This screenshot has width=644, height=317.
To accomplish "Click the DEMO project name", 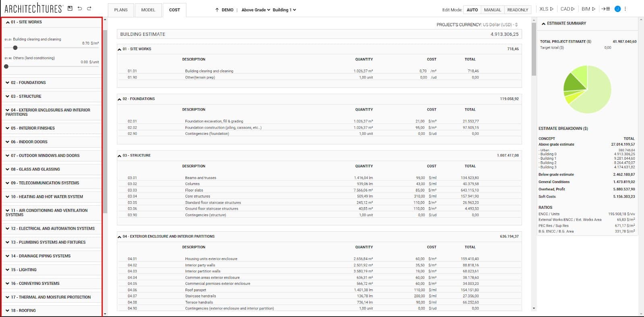I will tap(227, 10).
